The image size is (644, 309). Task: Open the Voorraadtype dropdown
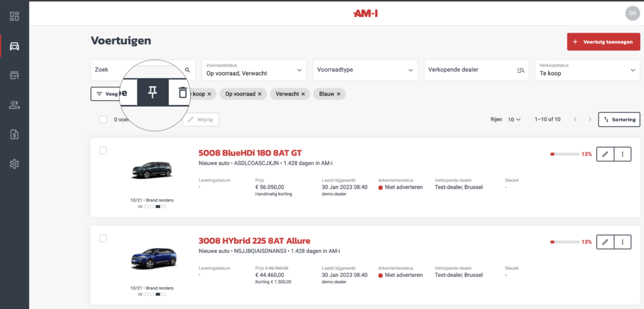click(365, 70)
